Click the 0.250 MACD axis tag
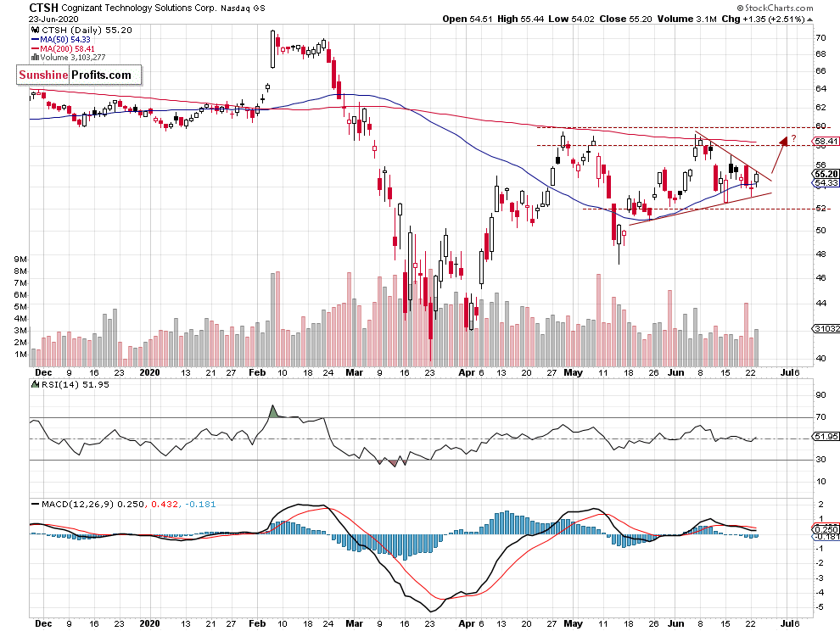The height and width of the screenshot is (631, 840). click(826, 529)
